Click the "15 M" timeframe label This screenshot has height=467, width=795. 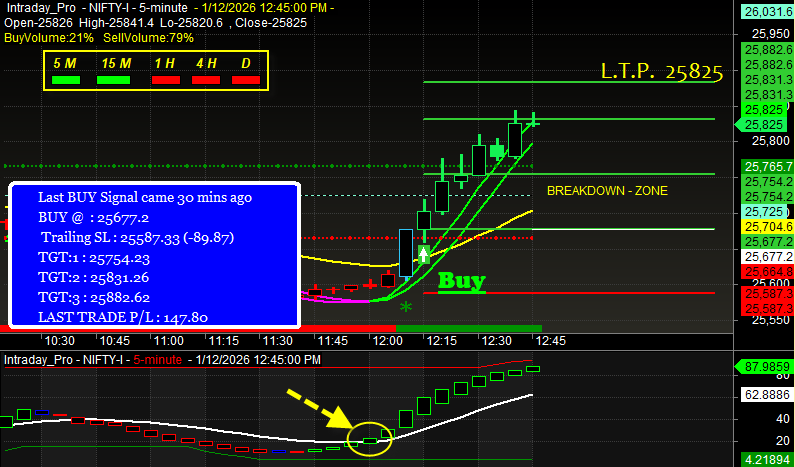click(116, 63)
